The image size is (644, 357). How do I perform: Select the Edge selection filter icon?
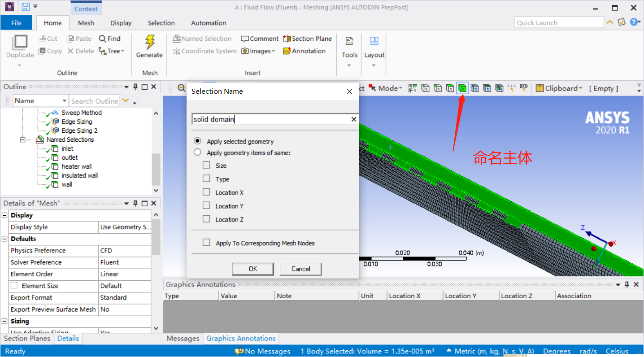438,88
